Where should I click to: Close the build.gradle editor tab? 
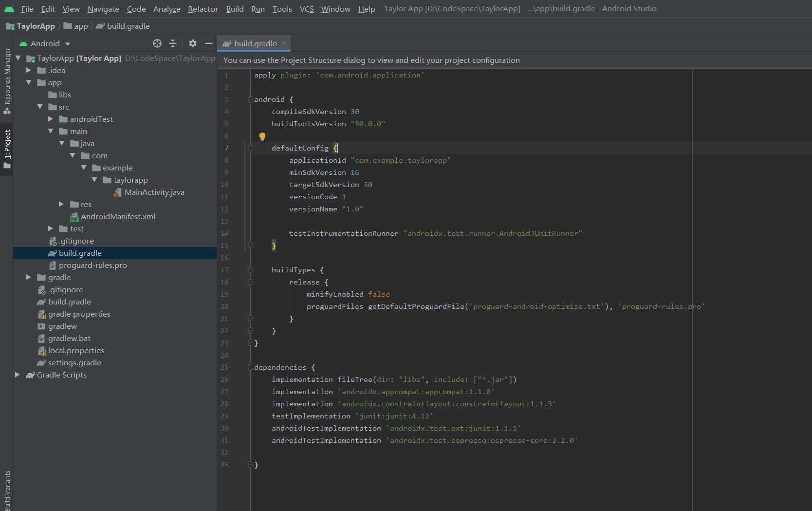coord(284,43)
